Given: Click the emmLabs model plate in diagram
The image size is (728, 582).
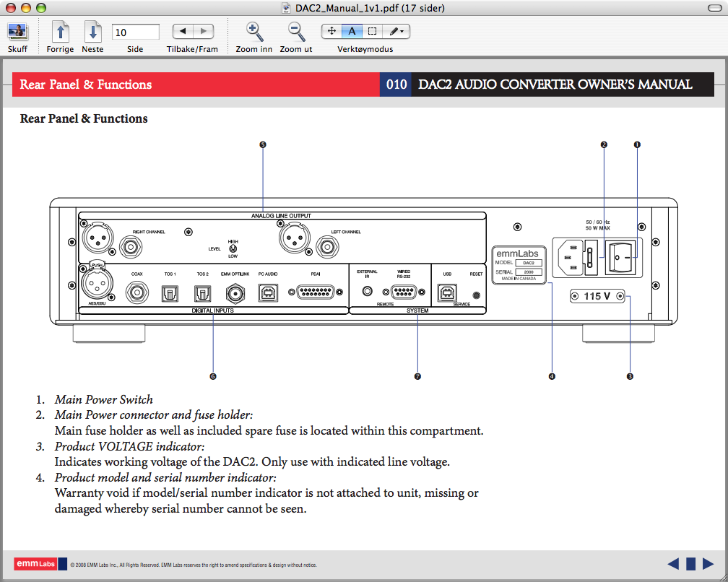Looking at the screenshot, I should click(519, 265).
